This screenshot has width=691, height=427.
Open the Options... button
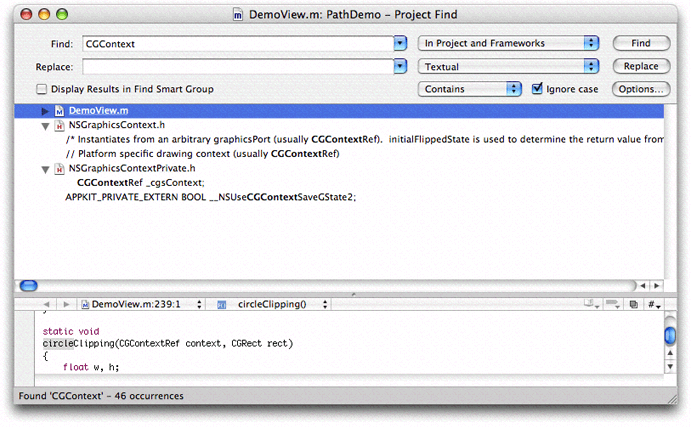point(641,89)
